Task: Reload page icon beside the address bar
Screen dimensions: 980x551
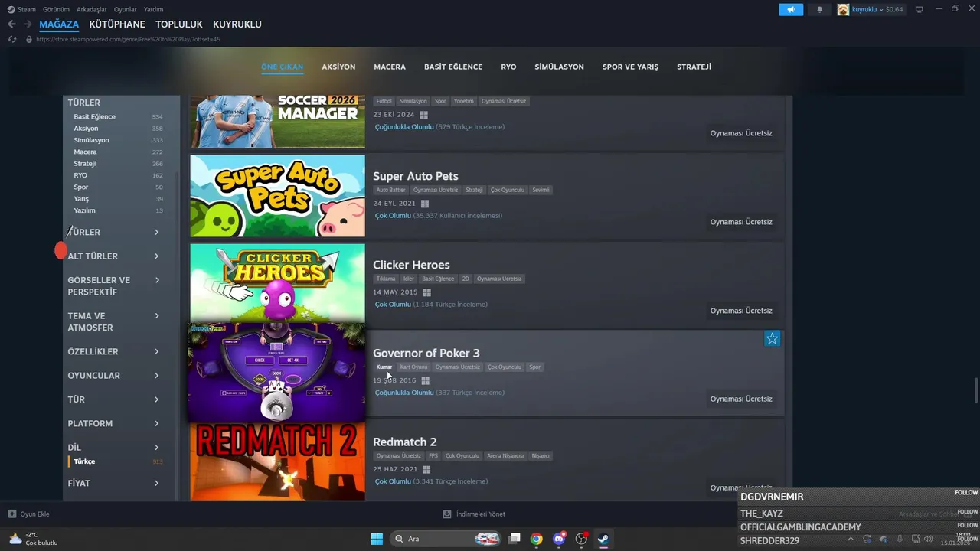Action: pyautogui.click(x=11, y=39)
